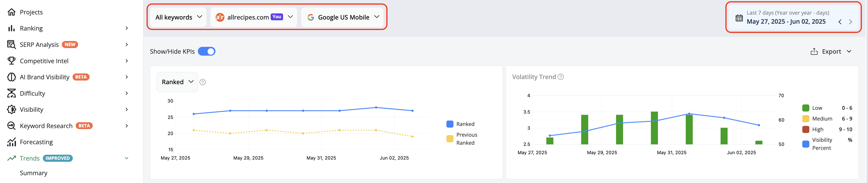Go to the previous date range

tap(840, 22)
